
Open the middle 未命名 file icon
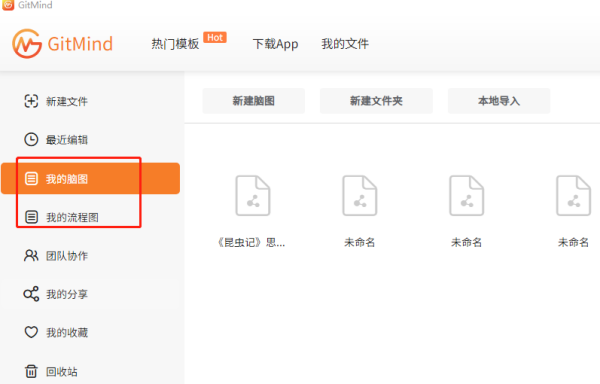coord(466,195)
